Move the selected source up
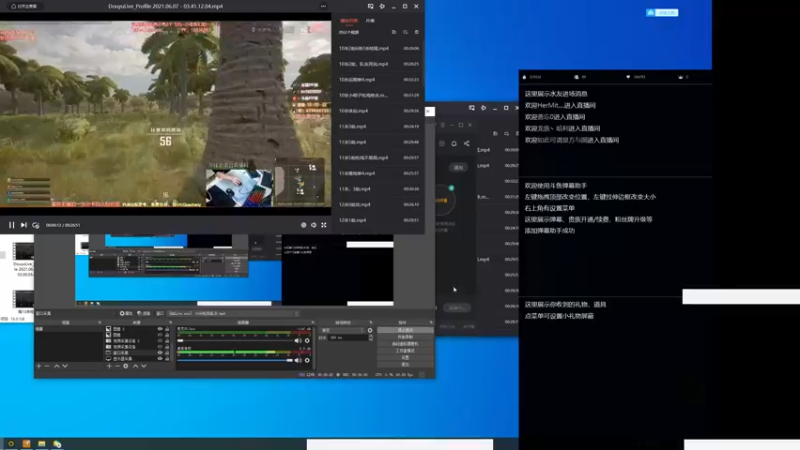800x450 pixels. (x=135, y=366)
